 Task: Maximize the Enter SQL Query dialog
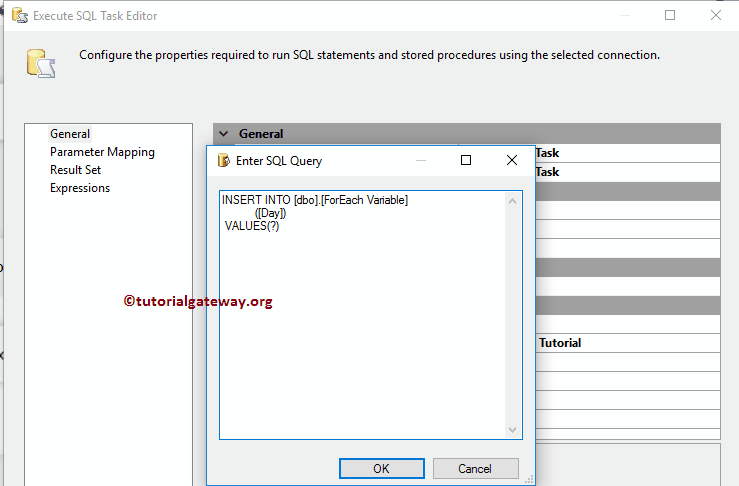click(x=466, y=160)
